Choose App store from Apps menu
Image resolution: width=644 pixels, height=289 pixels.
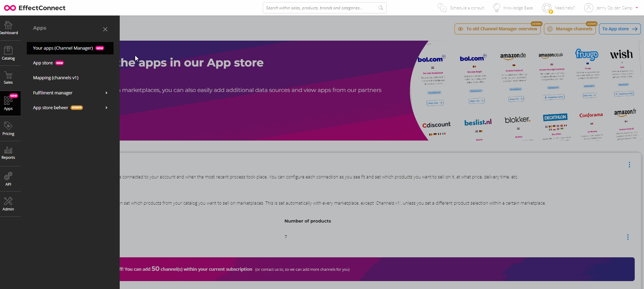[43, 63]
